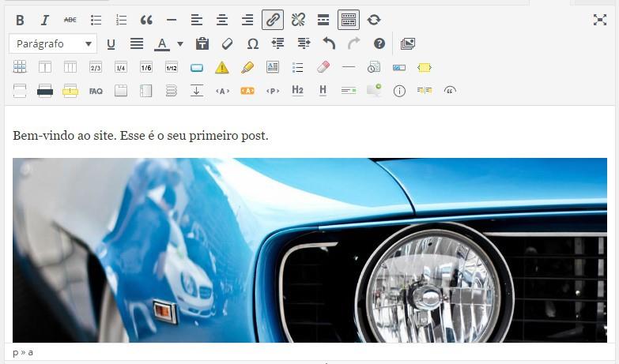Insert 1/4 column shortcode
This screenshot has height=364, width=619.
[121, 67]
